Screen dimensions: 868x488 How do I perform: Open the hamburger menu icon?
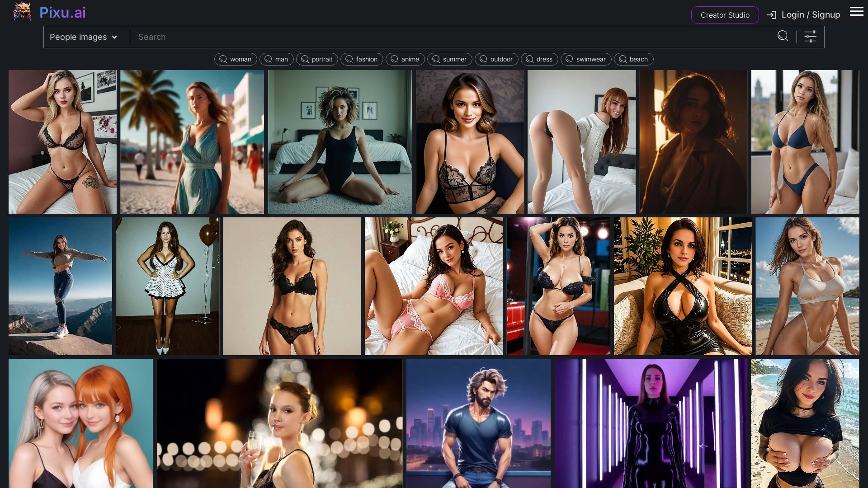click(x=856, y=12)
